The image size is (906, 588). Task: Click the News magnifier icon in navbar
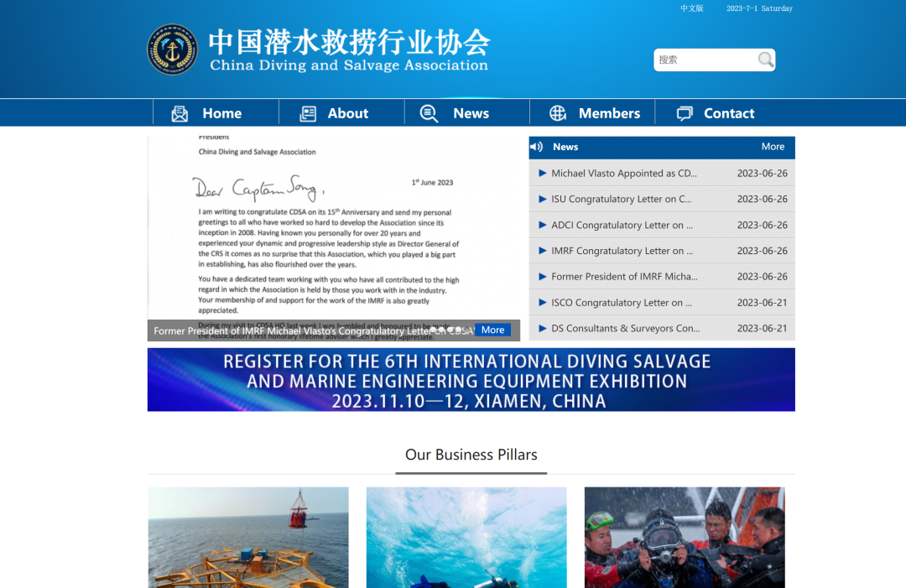429,114
